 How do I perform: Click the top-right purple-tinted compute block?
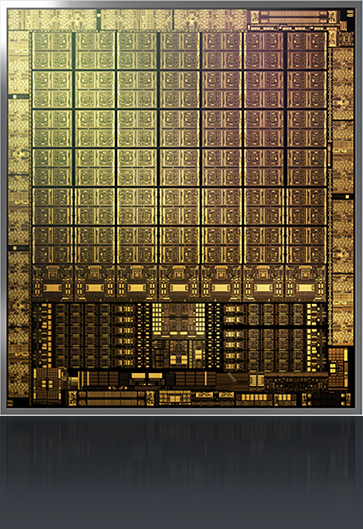tap(306, 51)
